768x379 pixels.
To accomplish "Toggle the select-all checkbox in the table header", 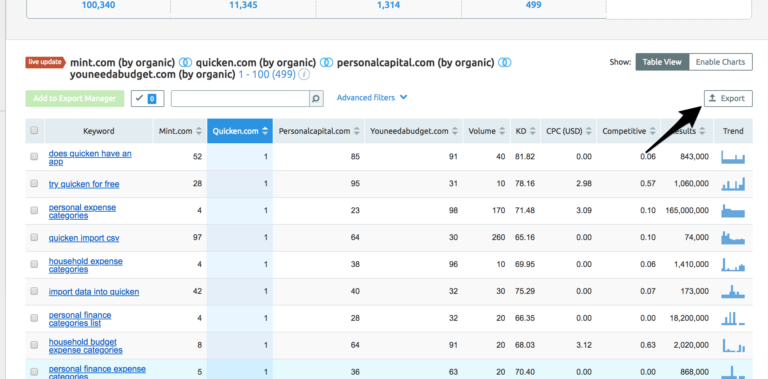I will coord(34,131).
